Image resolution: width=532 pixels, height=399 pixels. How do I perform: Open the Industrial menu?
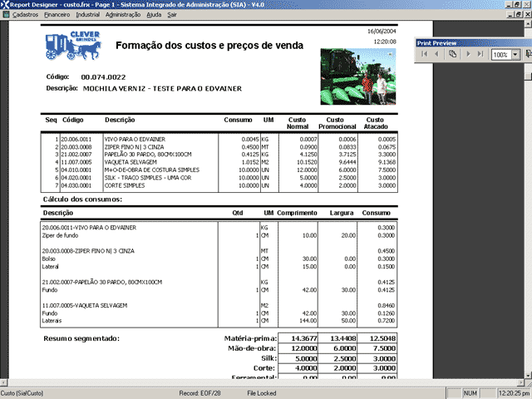pyautogui.click(x=87, y=14)
